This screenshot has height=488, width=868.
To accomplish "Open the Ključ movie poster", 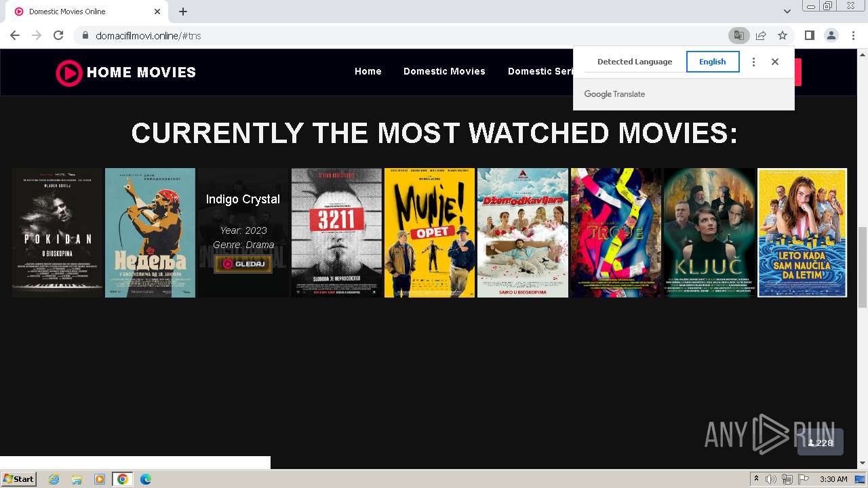I will point(709,232).
